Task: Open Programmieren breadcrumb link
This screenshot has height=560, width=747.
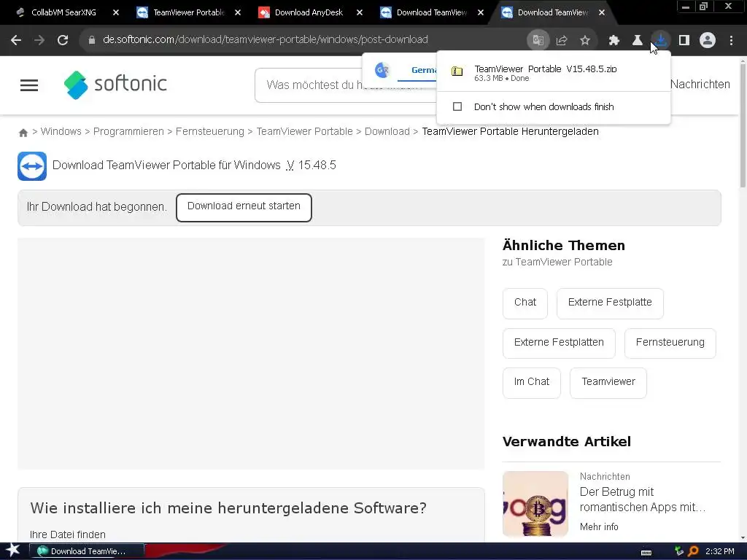Action: (128, 131)
